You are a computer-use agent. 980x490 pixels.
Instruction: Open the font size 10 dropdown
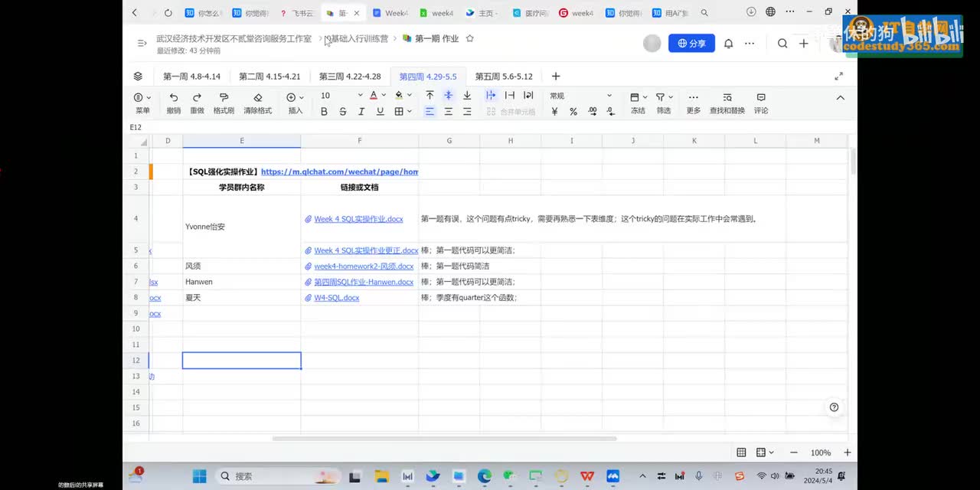(341, 96)
